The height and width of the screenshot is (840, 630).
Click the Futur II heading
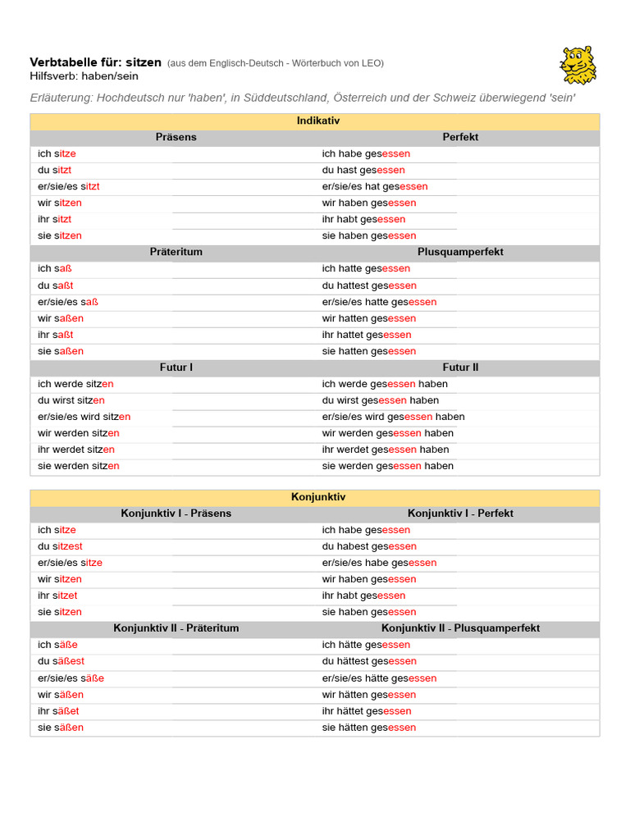pos(460,367)
